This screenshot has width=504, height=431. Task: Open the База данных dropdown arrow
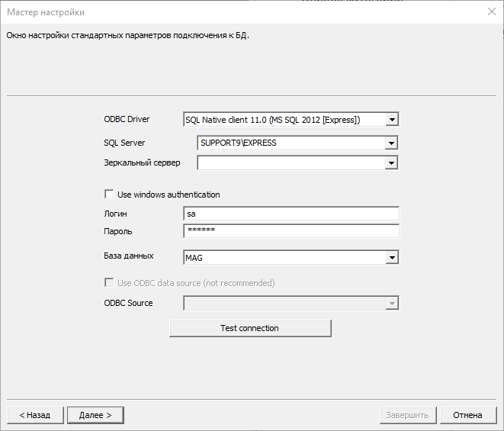[x=392, y=257]
